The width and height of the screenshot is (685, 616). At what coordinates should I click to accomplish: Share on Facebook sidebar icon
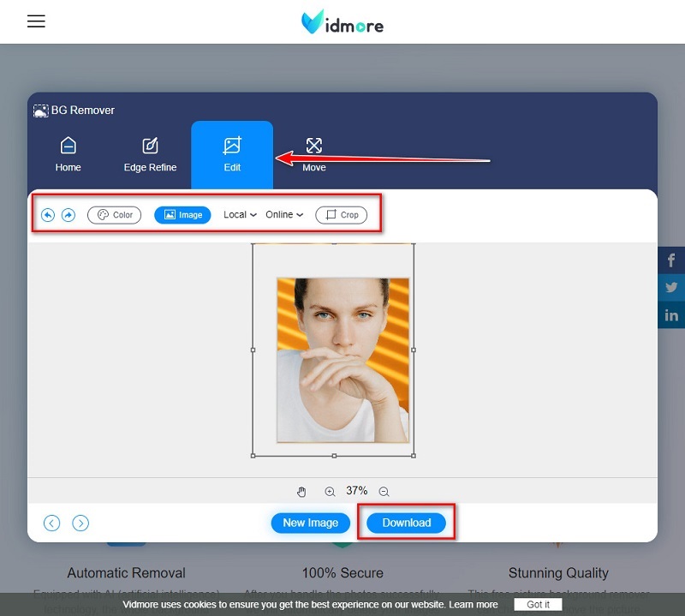point(671,260)
